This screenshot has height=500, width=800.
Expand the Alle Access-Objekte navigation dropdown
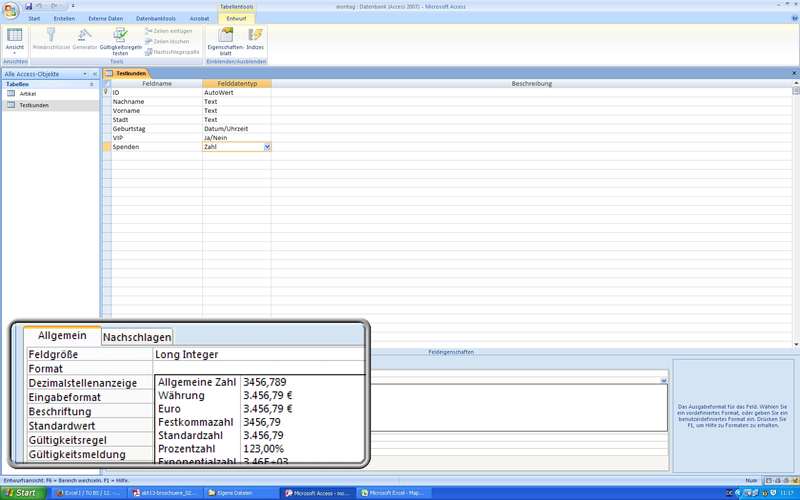[x=87, y=74]
